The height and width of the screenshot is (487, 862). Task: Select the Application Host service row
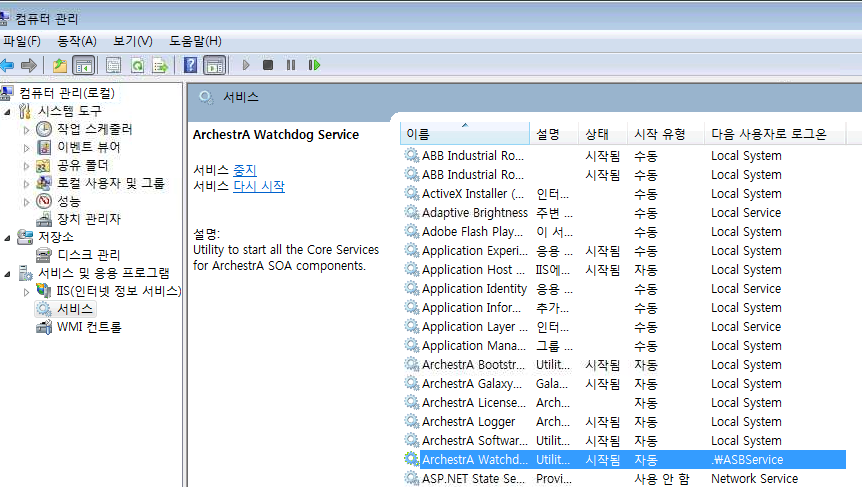[624, 270]
